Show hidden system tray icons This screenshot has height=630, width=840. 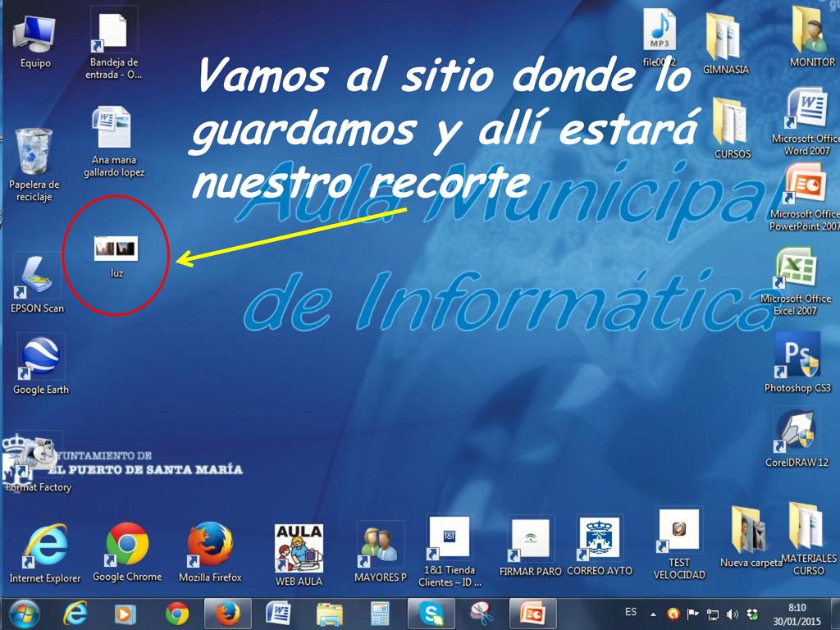pyautogui.click(x=653, y=614)
